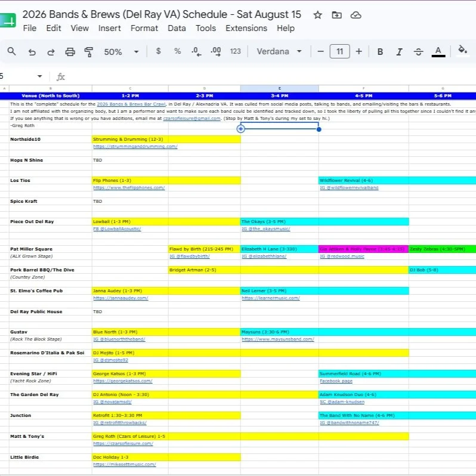Click the move to folder icon
The image size is (476, 476).
tap(336, 15)
